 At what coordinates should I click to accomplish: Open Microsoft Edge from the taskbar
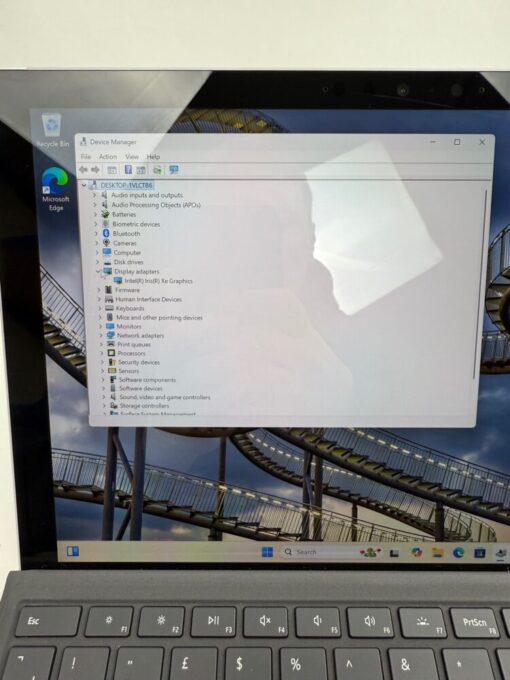pyautogui.click(x=458, y=552)
